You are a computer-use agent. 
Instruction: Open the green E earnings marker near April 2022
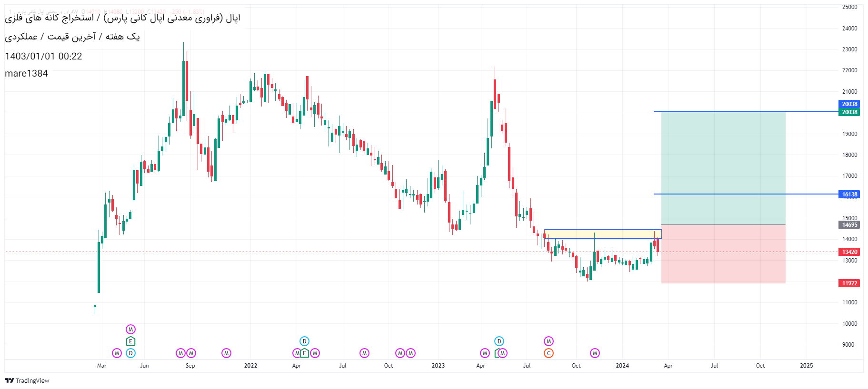[304, 353]
